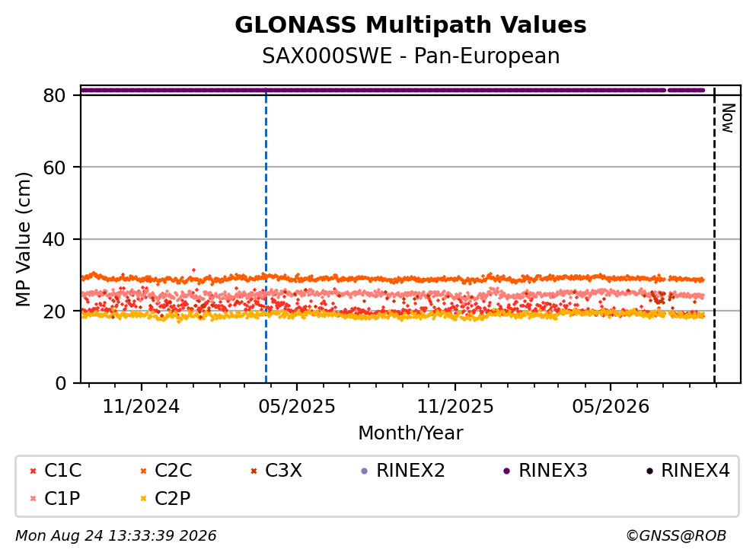This screenshot has height=559, width=756.
Task: Click the purple RINEX3 data band at the top
Action: [x=392, y=90]
